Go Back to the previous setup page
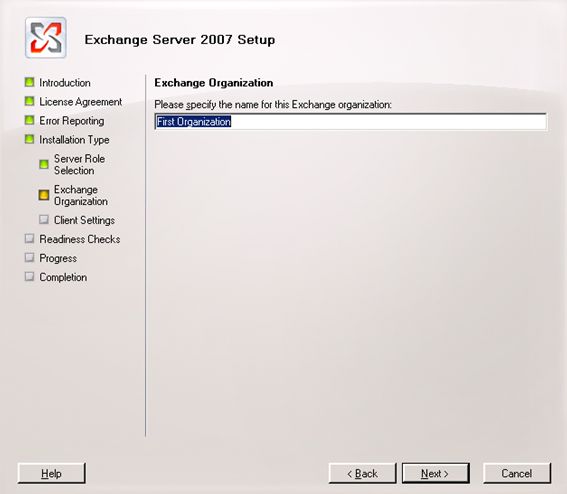 tap(362, 473)
